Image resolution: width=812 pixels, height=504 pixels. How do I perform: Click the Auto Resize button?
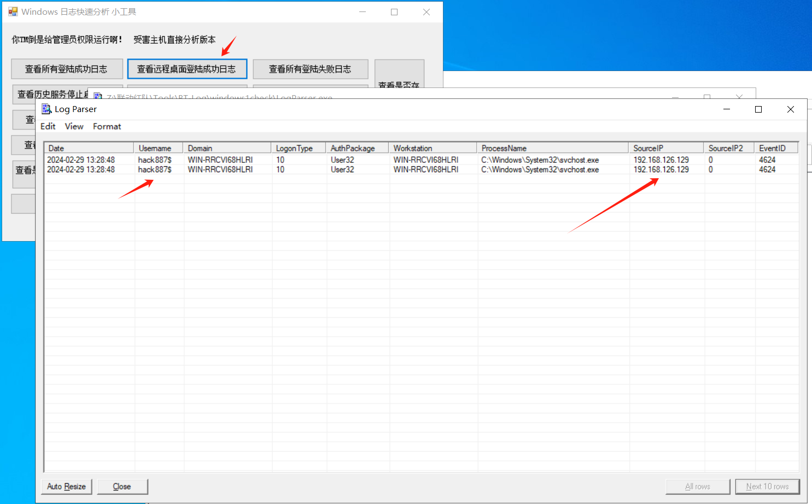coord(67,487)
